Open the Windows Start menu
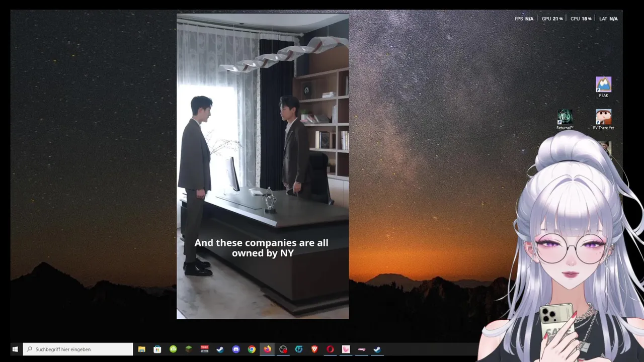 click(15, 349)
